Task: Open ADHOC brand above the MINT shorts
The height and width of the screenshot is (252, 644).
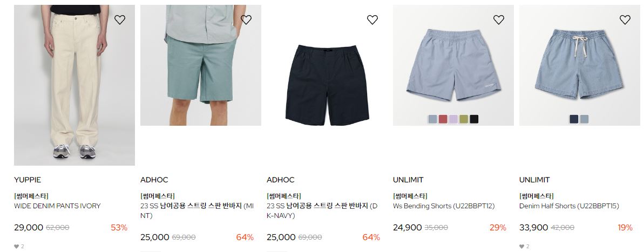Action: pyautogui.click(x=154, y=180)
